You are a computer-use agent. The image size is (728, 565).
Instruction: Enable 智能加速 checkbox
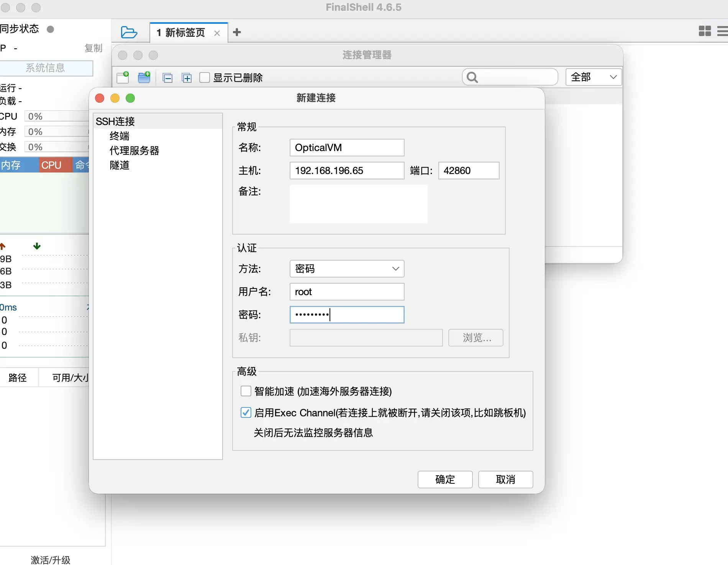point(246,391)
